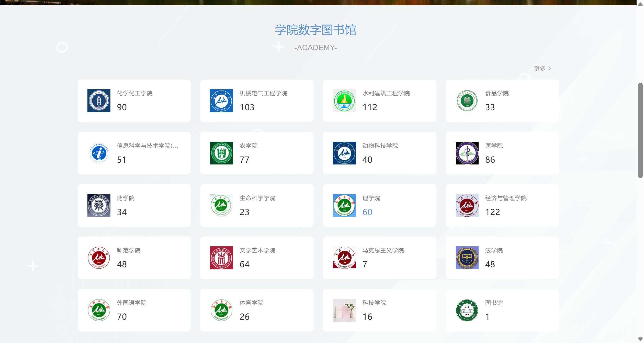Click the 农学院 green logo
The image size is (644, 343).
point(221,153)
